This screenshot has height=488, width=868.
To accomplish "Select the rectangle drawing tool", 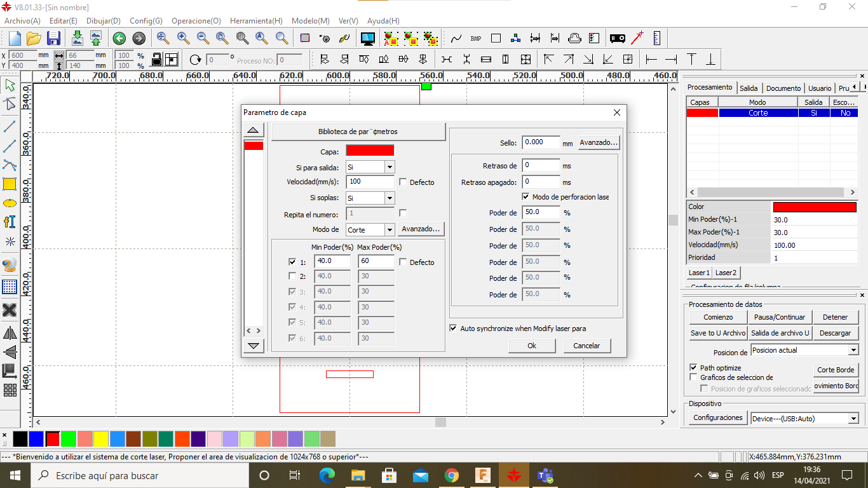I will point(10,184).
